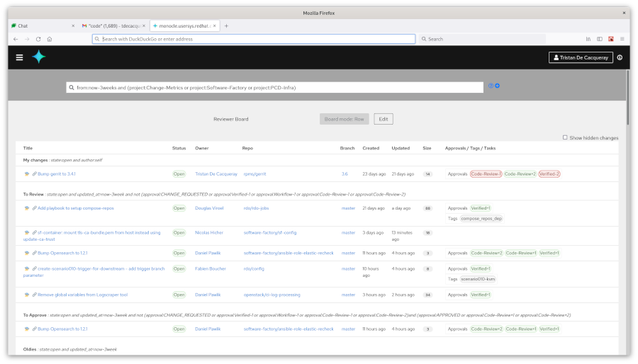The image size is (638, 364).
Task: Click the page vertical scrollbar
Action: tap(628, 98)
